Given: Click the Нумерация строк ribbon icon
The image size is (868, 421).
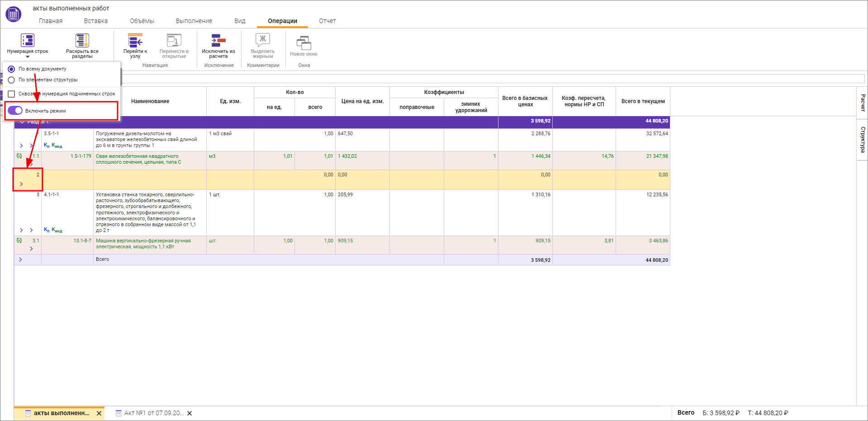Looking at the screenshot, I should click(28, 41).
